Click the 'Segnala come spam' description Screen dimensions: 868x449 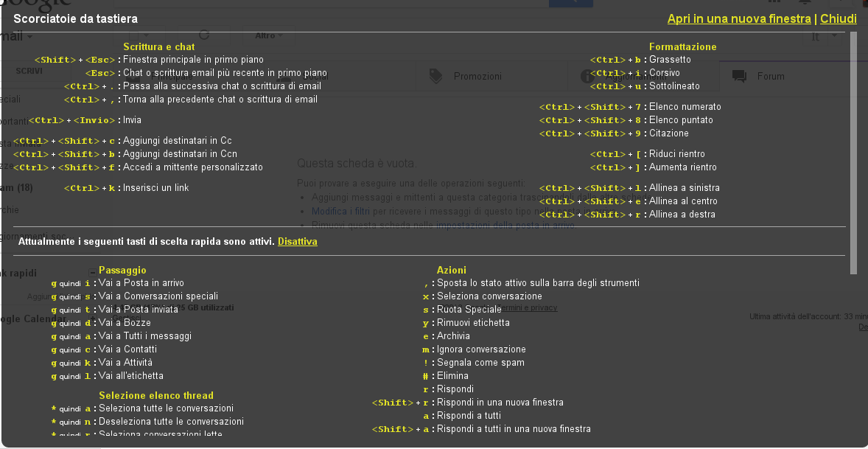coord(480,363)
